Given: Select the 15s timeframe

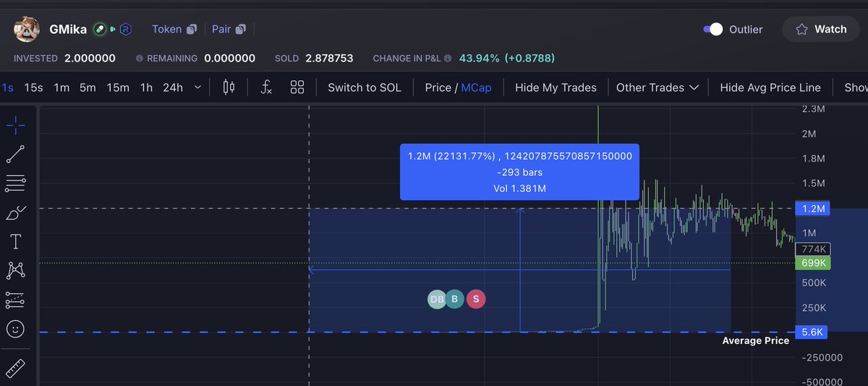Looking at the screenshot, I should [33, 88].
